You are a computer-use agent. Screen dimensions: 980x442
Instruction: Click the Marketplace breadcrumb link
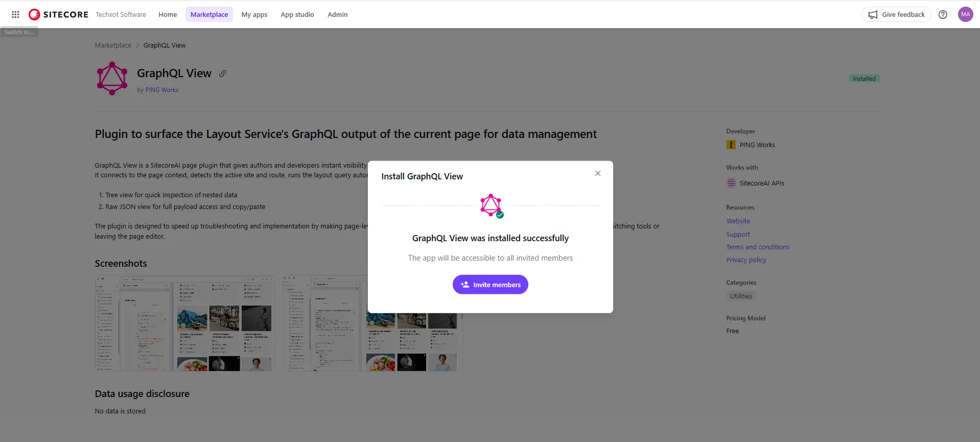(x=113, y=45)
